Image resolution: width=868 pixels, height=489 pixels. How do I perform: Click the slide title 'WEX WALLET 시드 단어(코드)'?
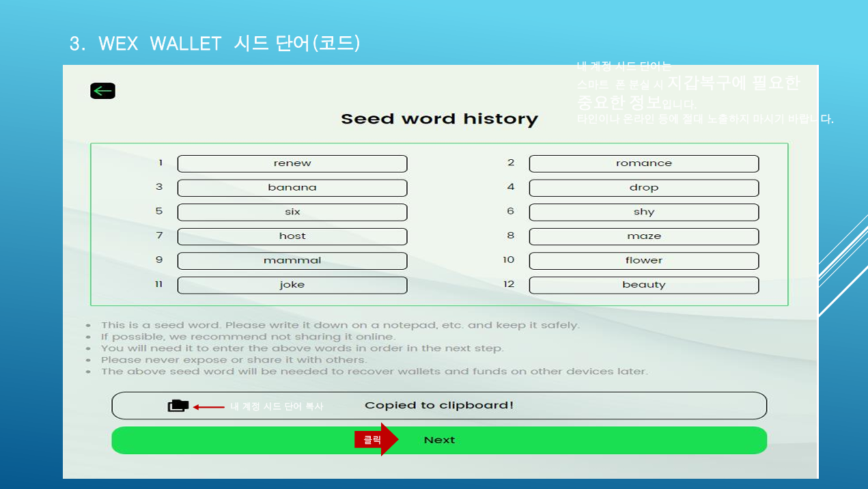(229, 44)
